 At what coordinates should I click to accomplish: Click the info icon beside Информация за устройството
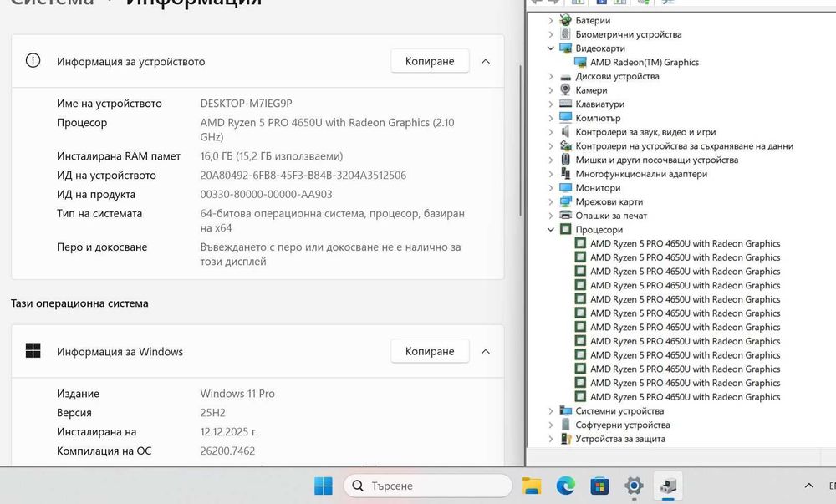coord(33,61)
